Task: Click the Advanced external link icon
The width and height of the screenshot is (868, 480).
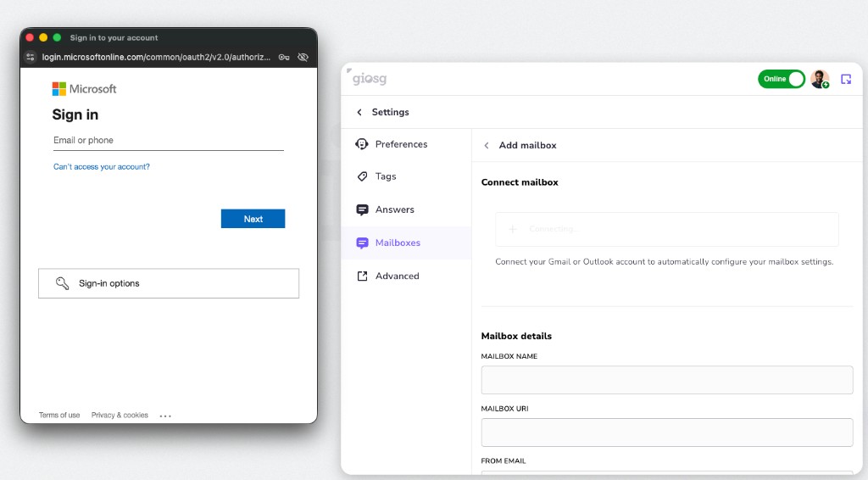Action: pos(362,276)
